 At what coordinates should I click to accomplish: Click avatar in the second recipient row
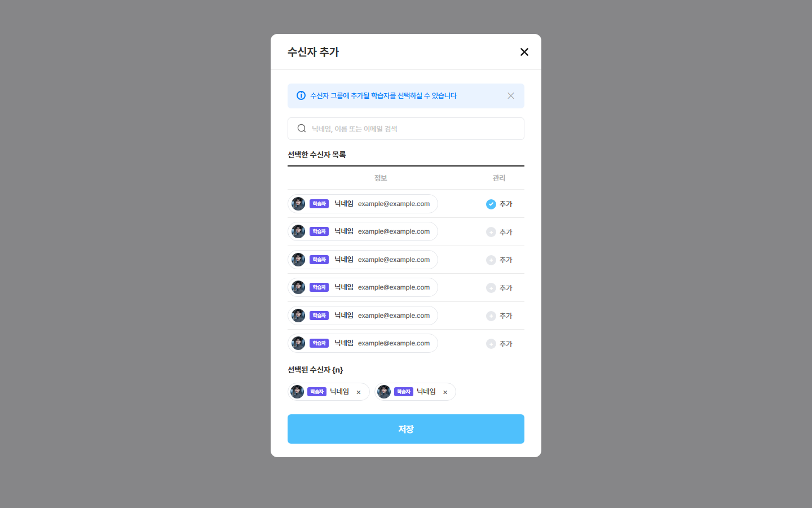point(298,231)
